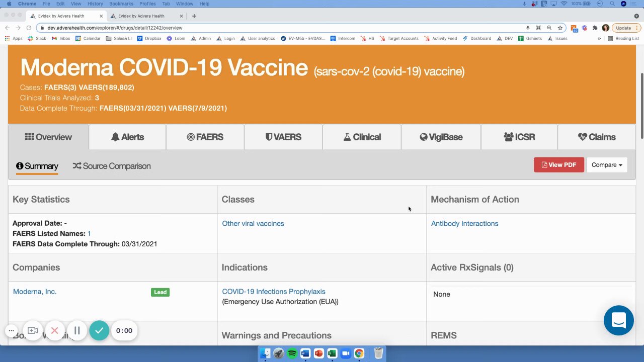Click the address bar URL
Viewport: 644px width, 362px height.
[x=115, y=28]
